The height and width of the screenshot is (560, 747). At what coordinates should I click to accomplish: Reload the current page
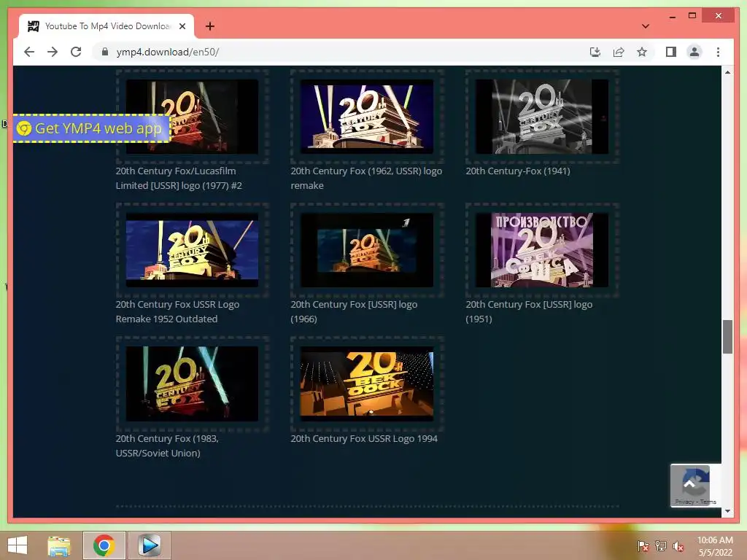click(76, 52)
